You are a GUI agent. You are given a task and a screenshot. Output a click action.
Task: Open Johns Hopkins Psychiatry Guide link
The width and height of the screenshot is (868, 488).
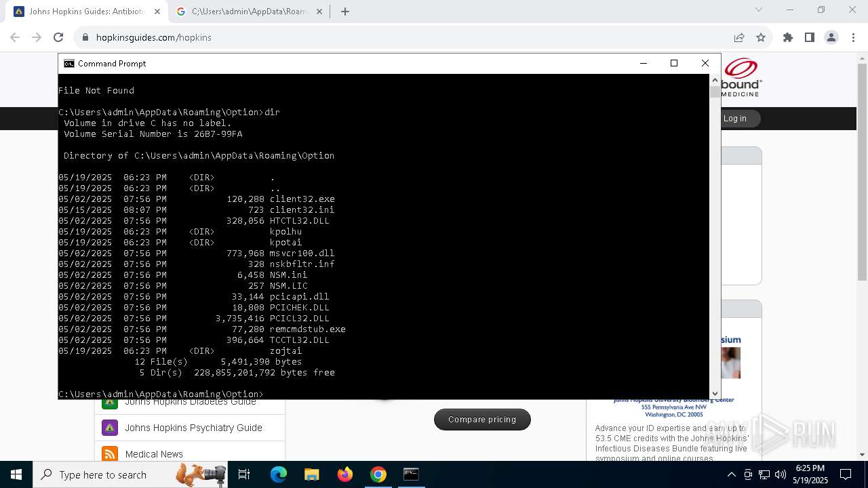(193, 428)
